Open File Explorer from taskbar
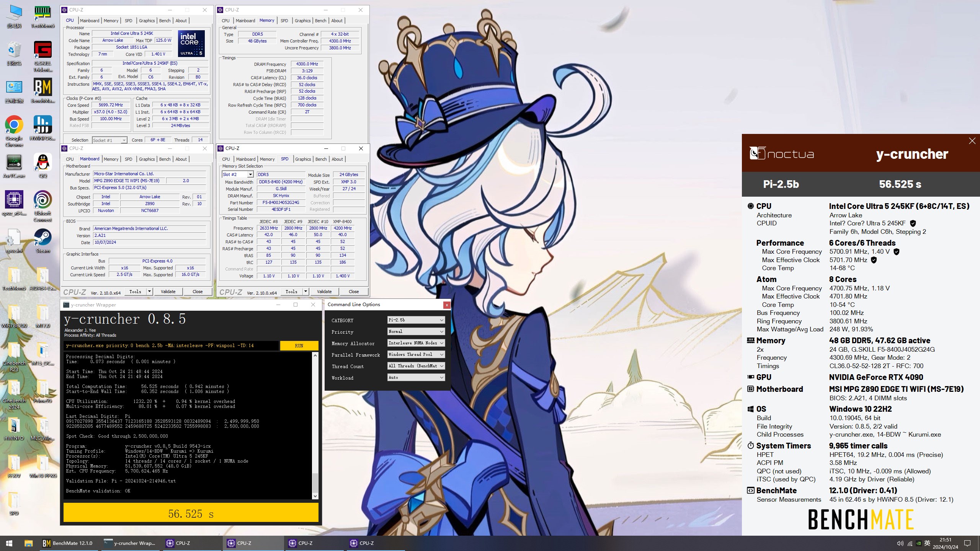The width and height of the screenshot is (980, 551). [x=28, y=543]
